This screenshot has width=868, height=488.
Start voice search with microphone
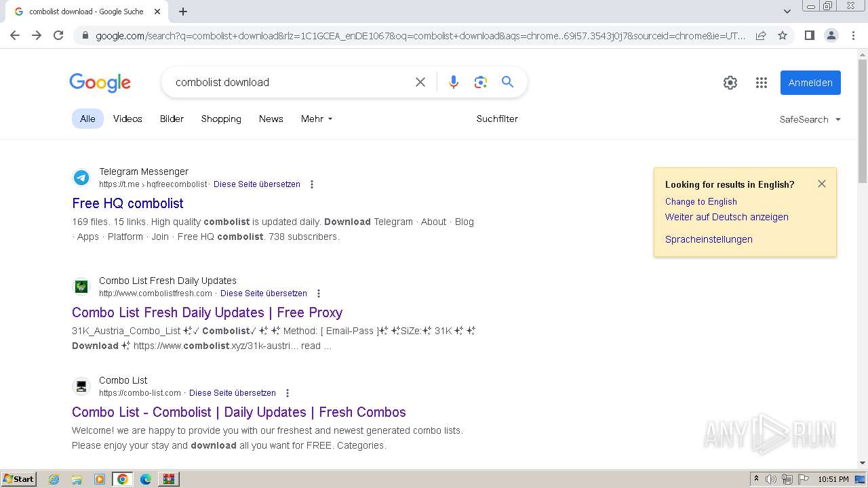[454, 82]
